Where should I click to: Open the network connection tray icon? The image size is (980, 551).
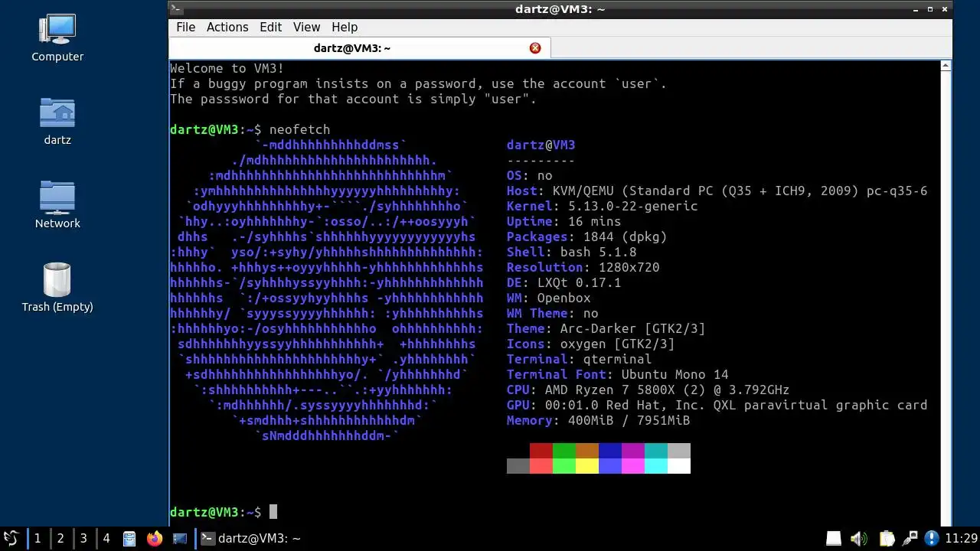tap(910, 539)
